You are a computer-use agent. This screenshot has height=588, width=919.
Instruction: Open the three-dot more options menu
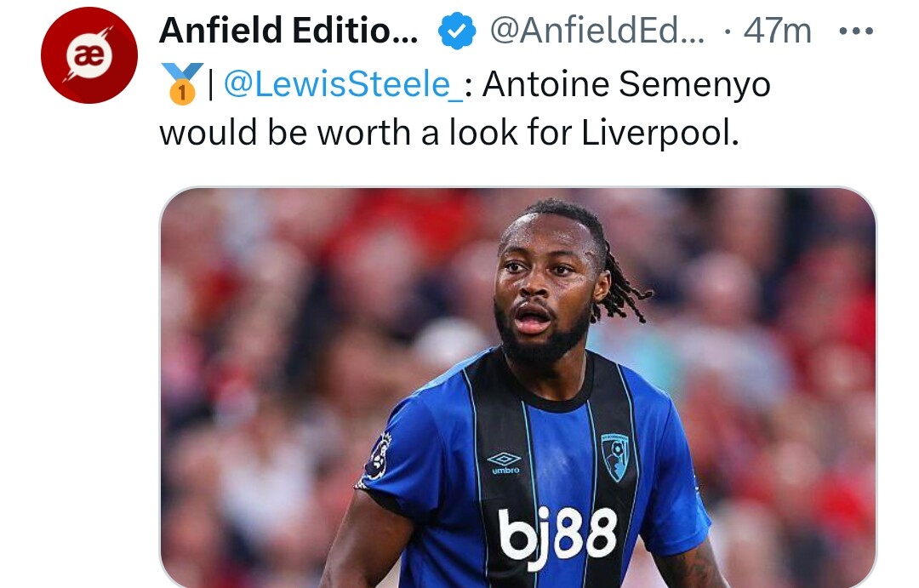click(856, 31)
